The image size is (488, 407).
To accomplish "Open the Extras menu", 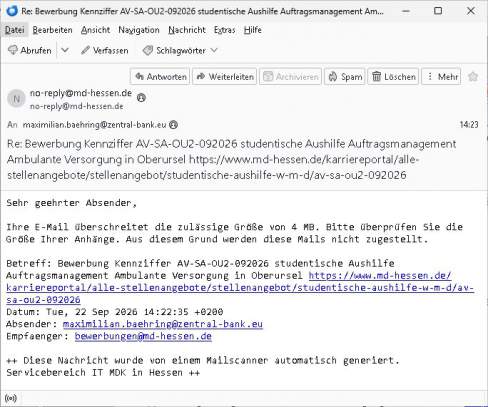I will [x=224, y=30].
